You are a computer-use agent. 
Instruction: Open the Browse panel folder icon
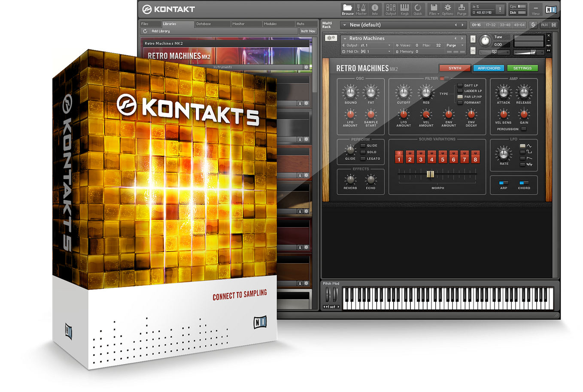[347, 9]
